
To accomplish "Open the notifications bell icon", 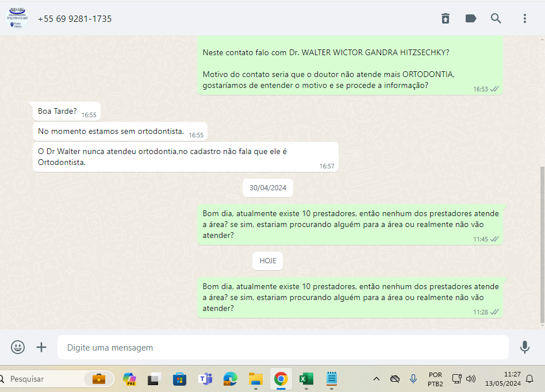I will 529,379.
